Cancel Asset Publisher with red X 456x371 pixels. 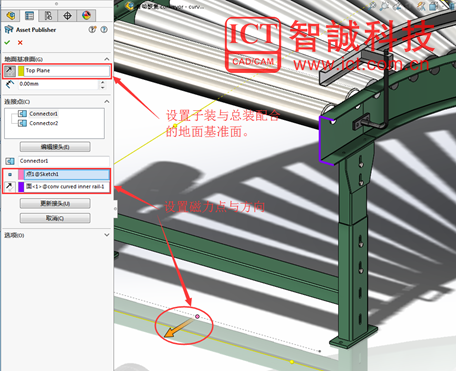[x=20, y=42]
